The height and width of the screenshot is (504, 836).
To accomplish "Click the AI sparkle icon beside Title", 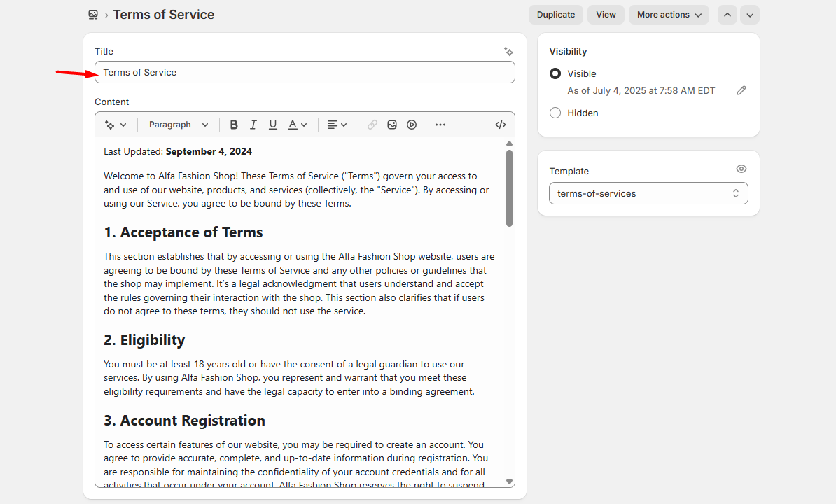I will [x=508, y=52].
